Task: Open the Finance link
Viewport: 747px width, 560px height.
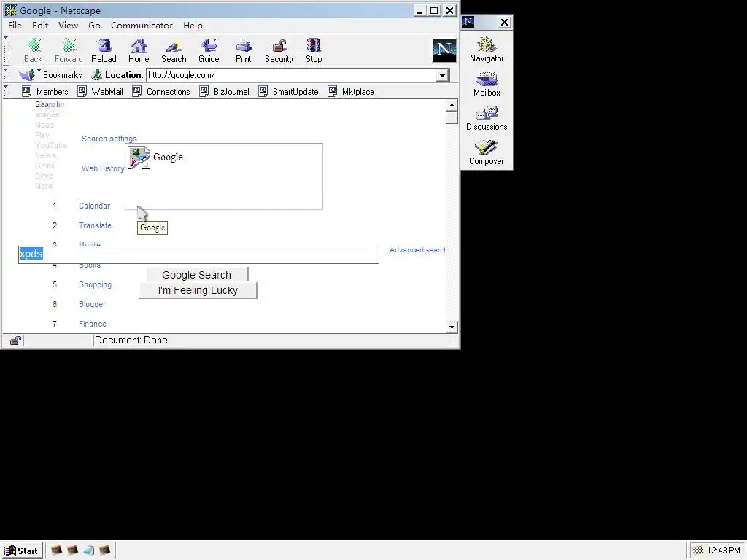Action: coord(93,324)
